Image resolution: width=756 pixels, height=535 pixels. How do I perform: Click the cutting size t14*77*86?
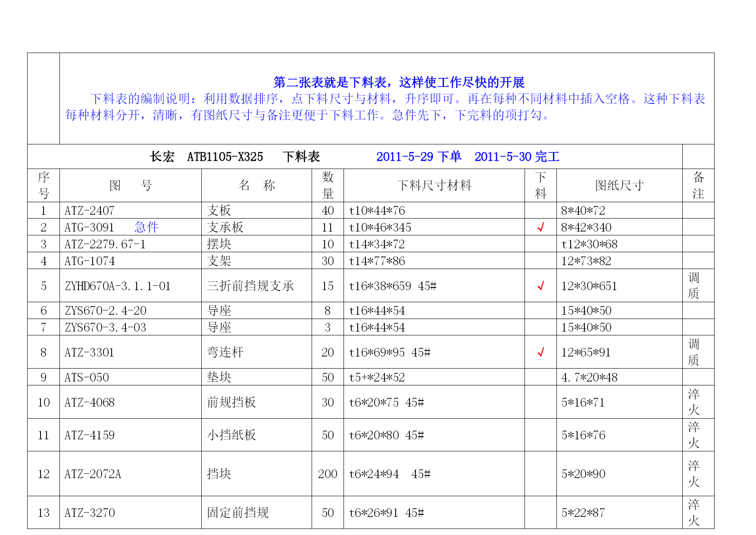pyautogui.click(x=377, y=261)
